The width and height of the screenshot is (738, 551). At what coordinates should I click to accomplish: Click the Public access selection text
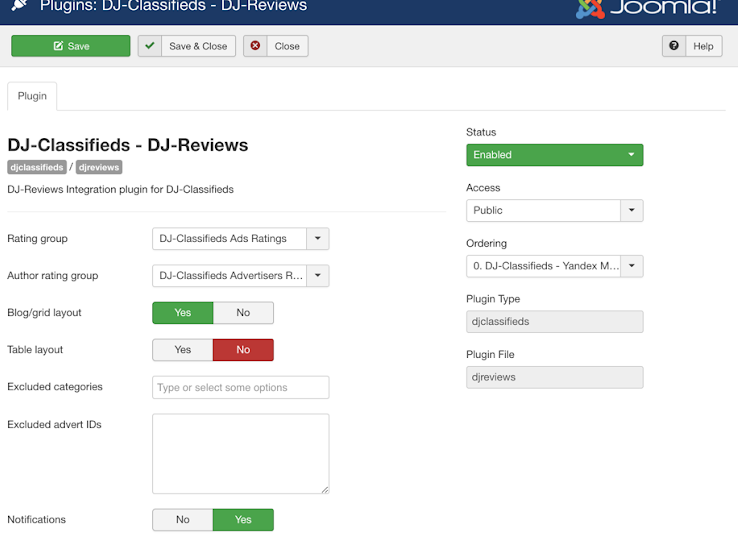coord(488,210)
